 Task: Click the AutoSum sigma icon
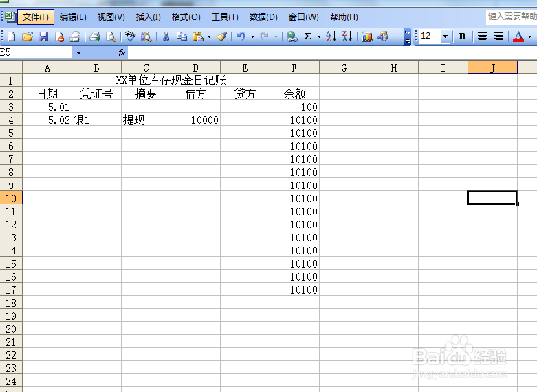coord(308,36)
